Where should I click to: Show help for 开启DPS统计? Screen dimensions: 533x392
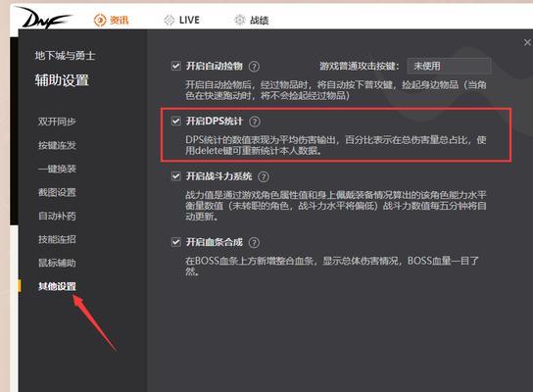(255, 122)
